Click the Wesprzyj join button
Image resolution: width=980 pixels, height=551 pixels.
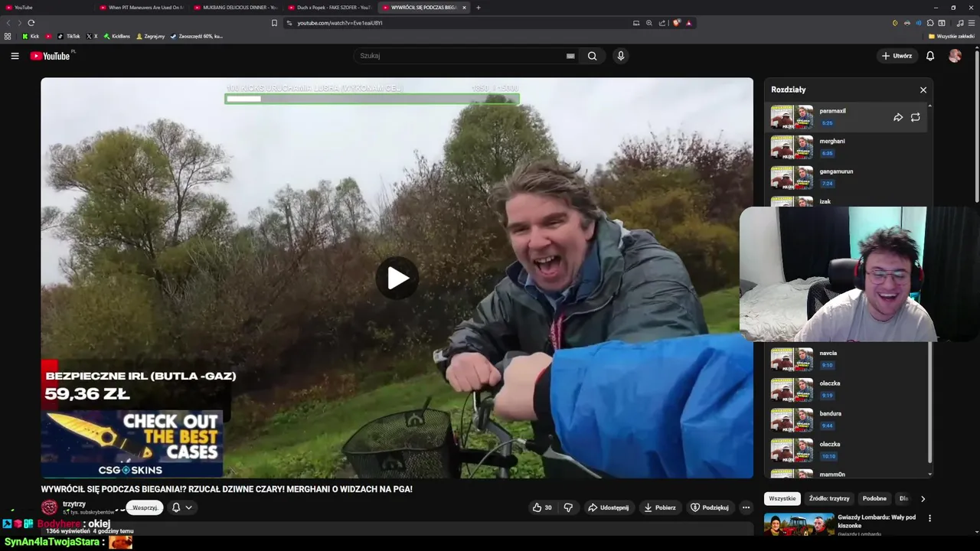(x=145, y=507)
